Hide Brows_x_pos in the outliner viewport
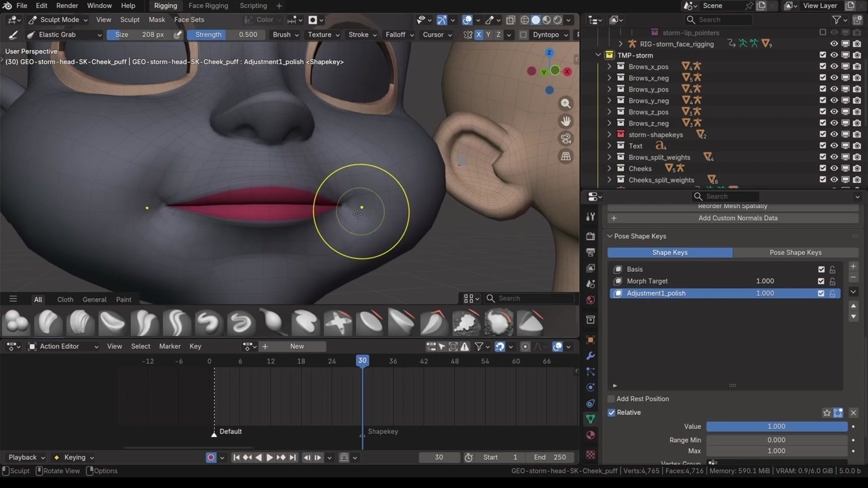868x488 pixels. (834, 66)
